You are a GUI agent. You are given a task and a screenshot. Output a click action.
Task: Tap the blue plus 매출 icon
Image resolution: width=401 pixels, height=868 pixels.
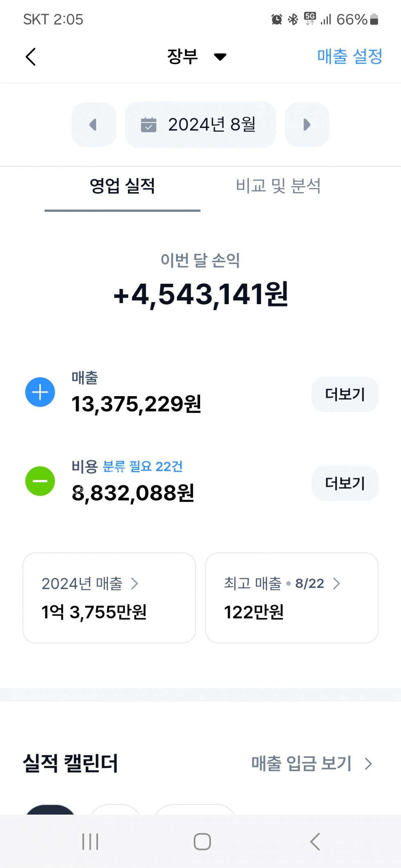click(x=40, y=392)
